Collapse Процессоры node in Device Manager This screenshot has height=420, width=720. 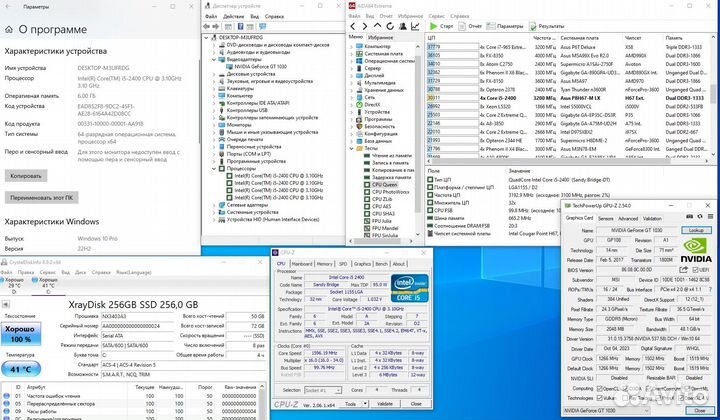[x=214, y=168]
